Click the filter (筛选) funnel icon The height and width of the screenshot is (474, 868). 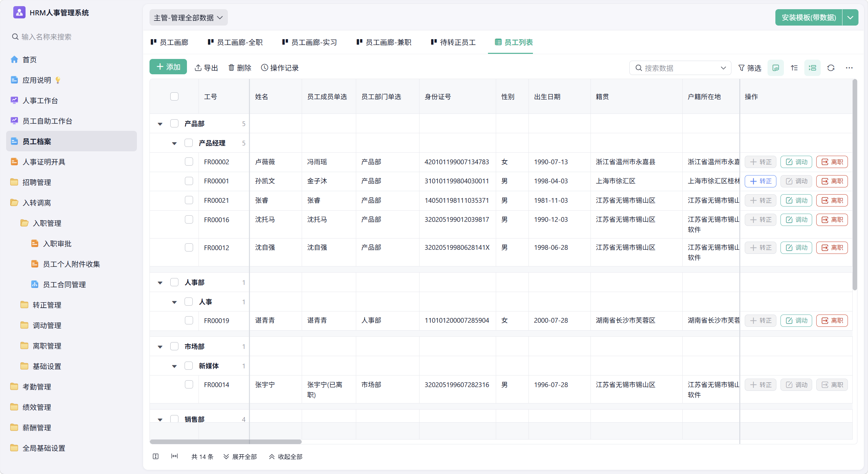pos(741,68)
